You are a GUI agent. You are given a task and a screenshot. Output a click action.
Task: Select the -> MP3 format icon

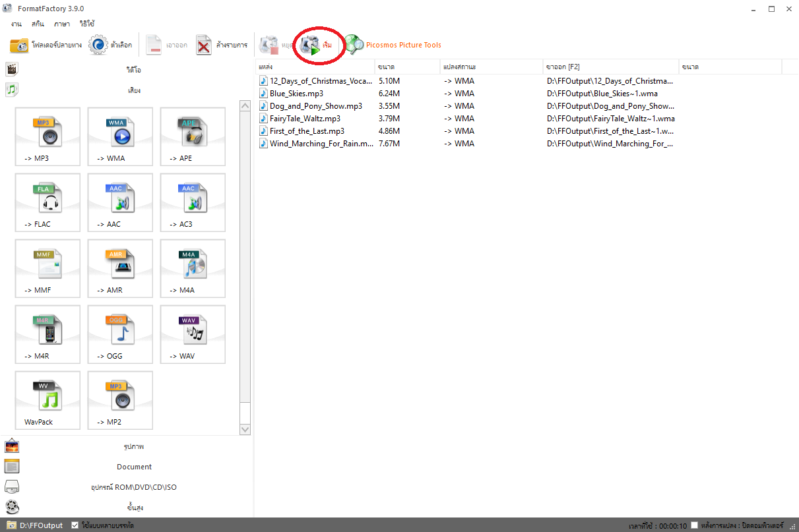[48, 136]
